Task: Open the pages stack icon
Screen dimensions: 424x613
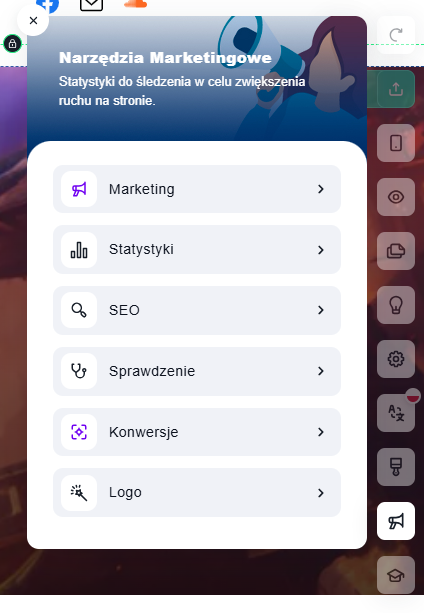Action: (396, 251)
